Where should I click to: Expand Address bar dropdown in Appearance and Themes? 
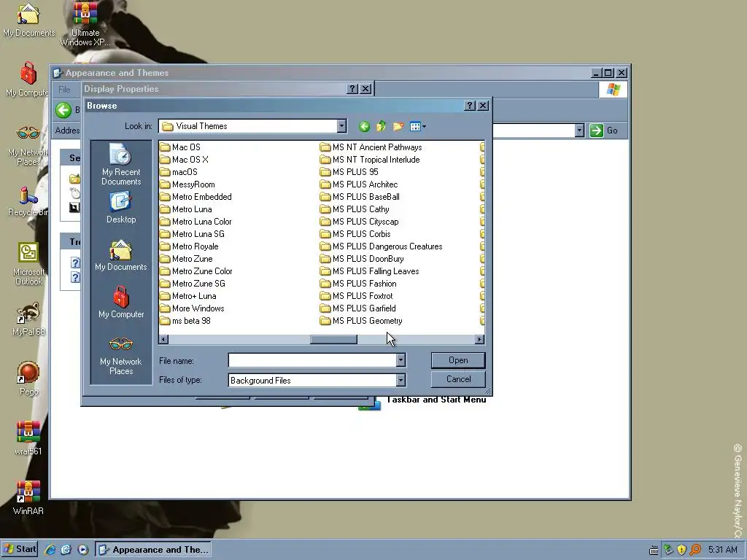(579, 130)
